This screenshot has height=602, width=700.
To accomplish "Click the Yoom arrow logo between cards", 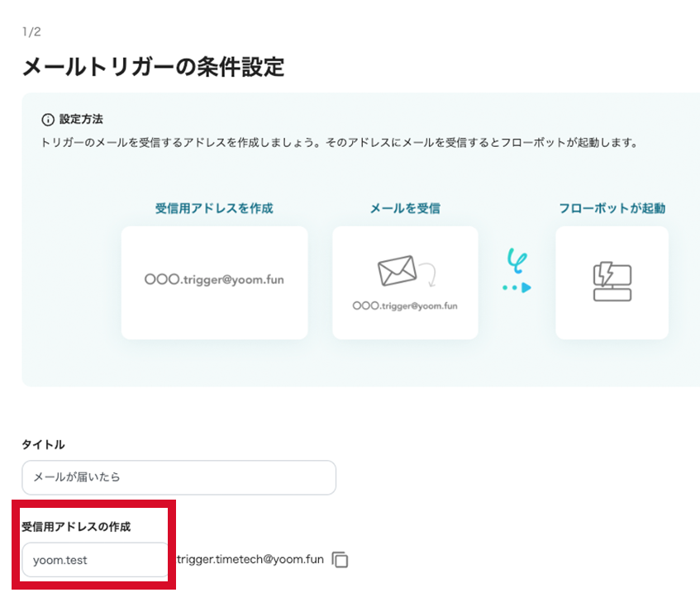I will click(x=517, y=270).
